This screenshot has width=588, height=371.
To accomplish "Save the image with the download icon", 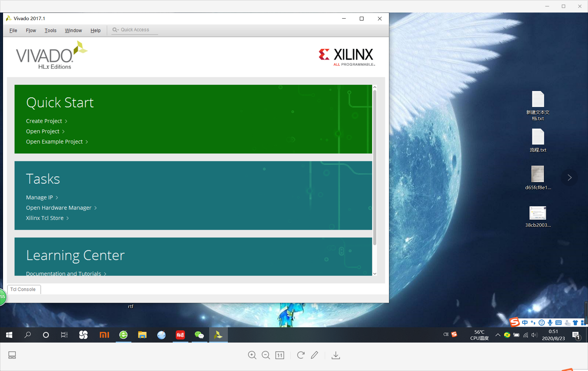I will pyautogui.click(x=335, y=355).
